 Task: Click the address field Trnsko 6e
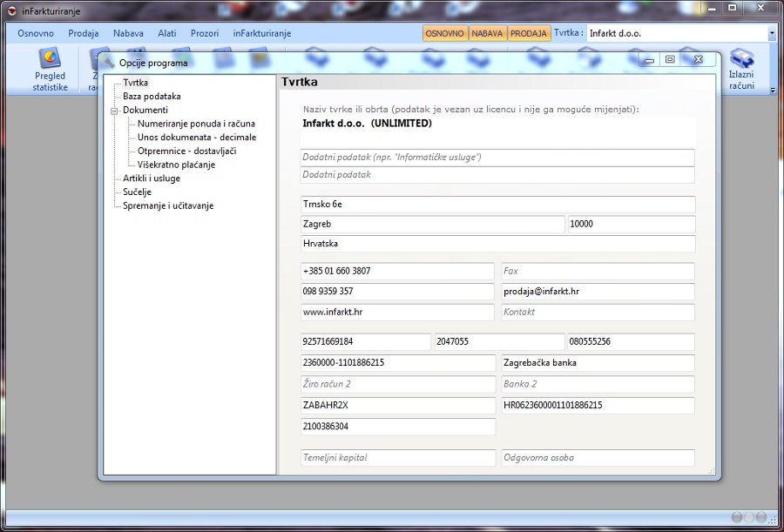pyautogui.click(x=497, y=204)
